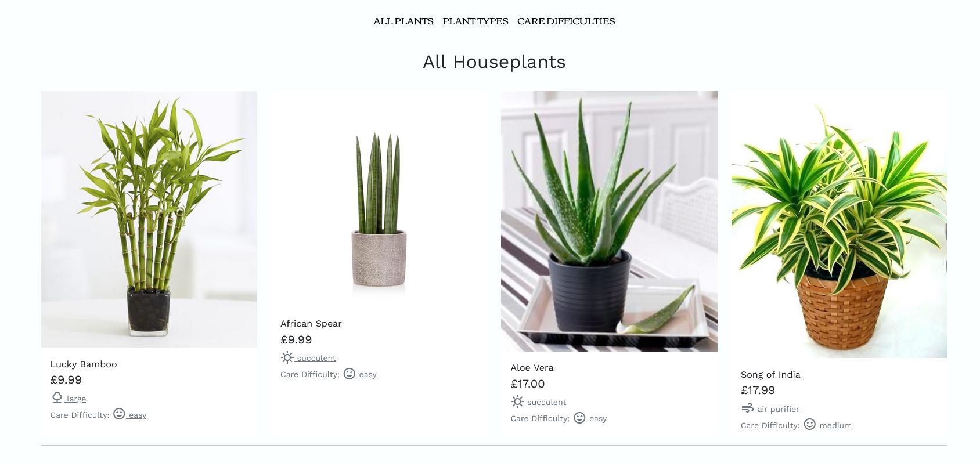Open the Plant Types menu
The height and width of the screenshot is (463, 980).
click(x=475, y=21)
